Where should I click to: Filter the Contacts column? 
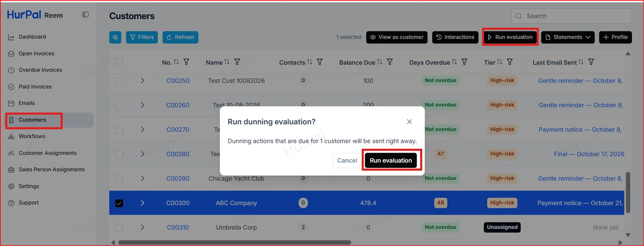[x=320, y=62]
